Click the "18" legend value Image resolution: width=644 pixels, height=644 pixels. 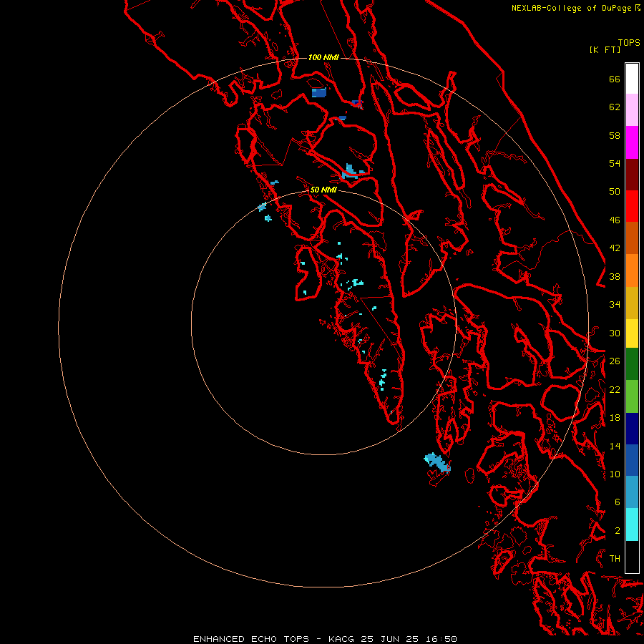coord(615,418)
